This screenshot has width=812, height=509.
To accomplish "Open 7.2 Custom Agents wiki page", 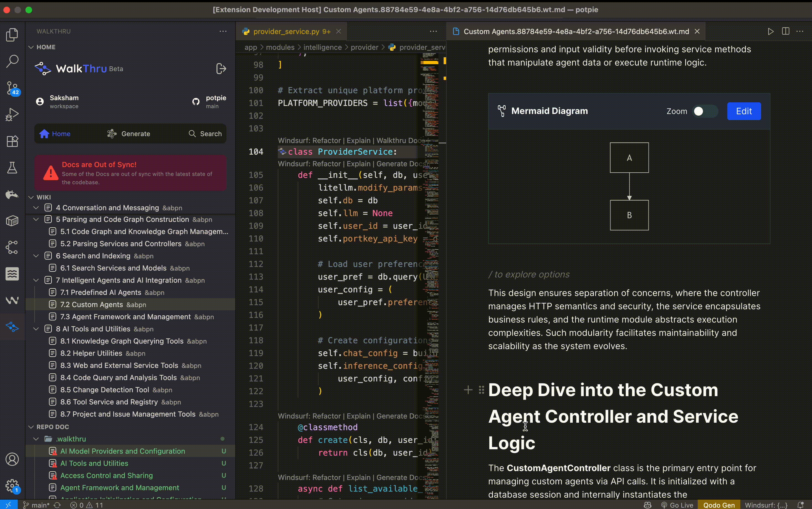I will click(130, 305).
